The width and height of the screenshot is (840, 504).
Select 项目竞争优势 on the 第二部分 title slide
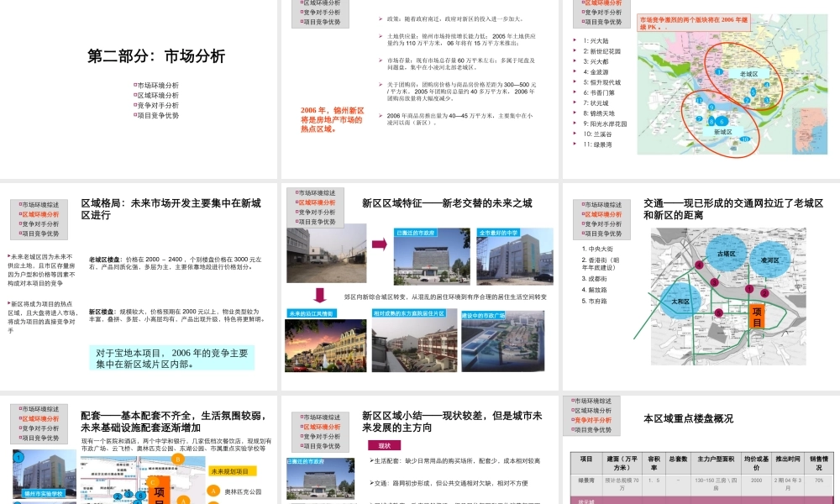[158, 116]
